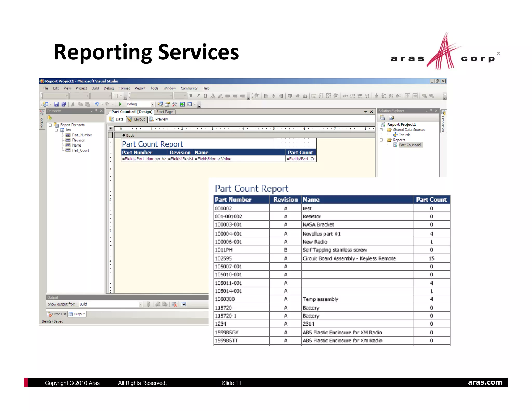Image resolution: width=532 pixels, height=411 pixels.
Task: Click the Properties Window toolbar icon
Action: (x=168, y=104)
